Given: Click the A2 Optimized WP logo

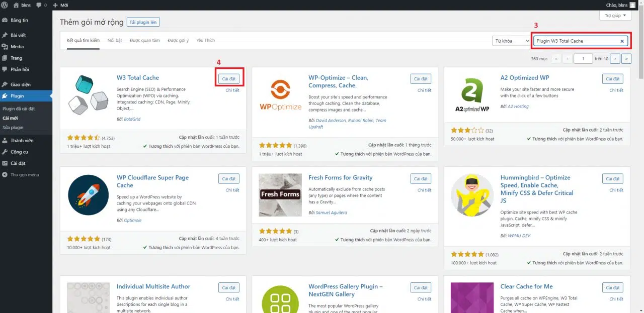Looking at the screenshot, I should click(472, 94).
